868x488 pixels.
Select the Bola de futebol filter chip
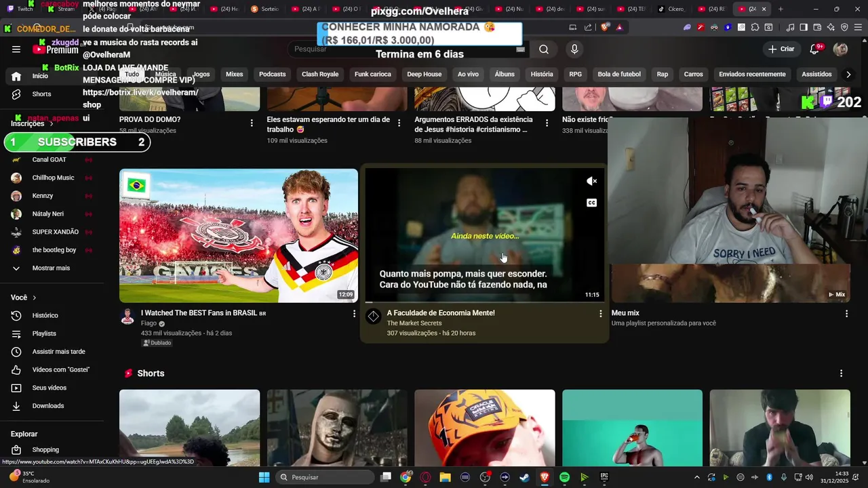(619, 74)
